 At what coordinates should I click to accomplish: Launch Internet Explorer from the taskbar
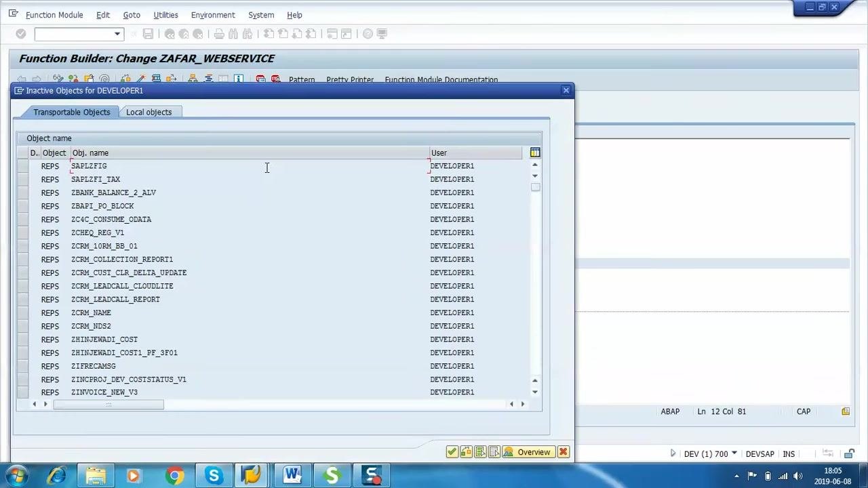pos(56,476)
